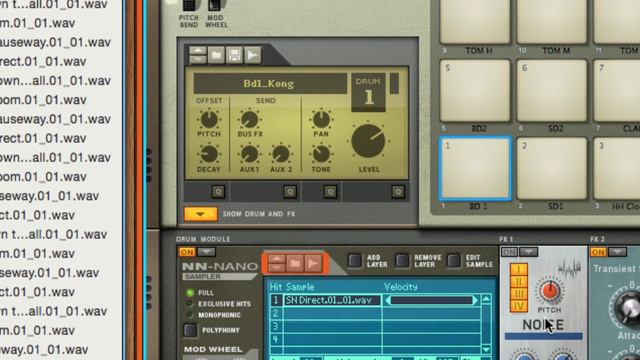The width and height of the screenshot is (640, 360).
Task: Select noise type IV button
Action: point(518,306)
